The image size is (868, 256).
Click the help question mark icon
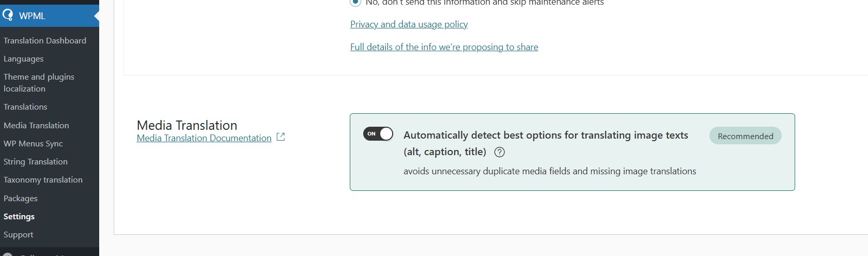[500, 152]
